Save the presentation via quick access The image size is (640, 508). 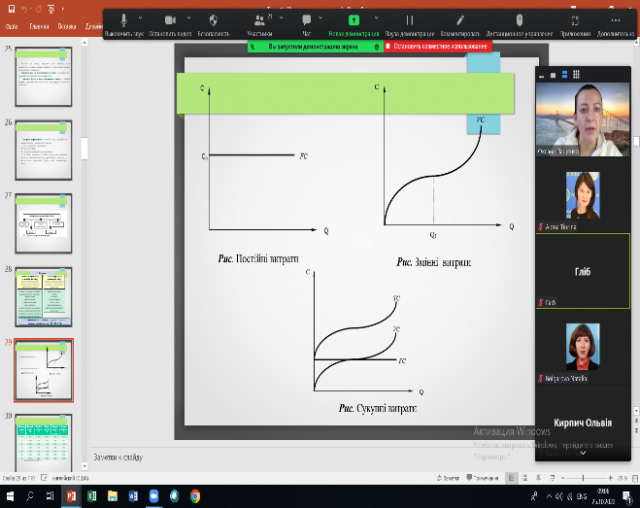(x=11, y=9)
